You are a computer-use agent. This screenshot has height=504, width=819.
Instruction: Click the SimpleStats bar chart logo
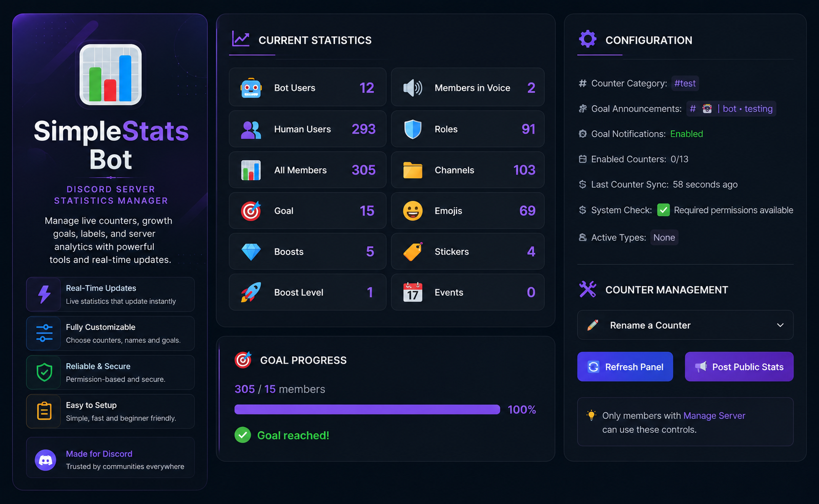[x=111, y=75]
